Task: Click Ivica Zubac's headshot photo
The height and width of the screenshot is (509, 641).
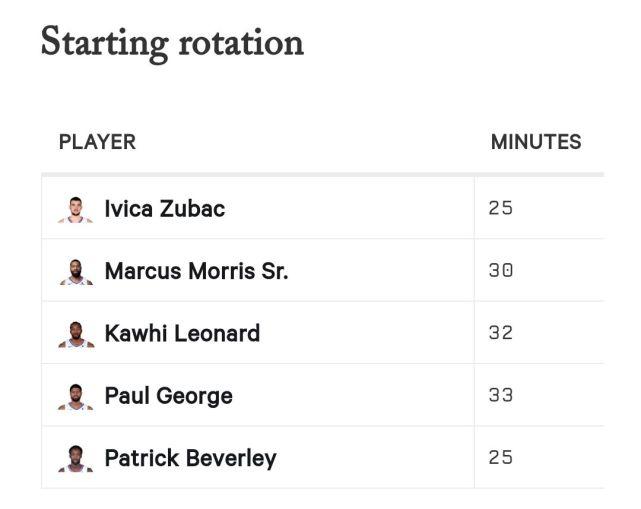Action: point(76,210)
